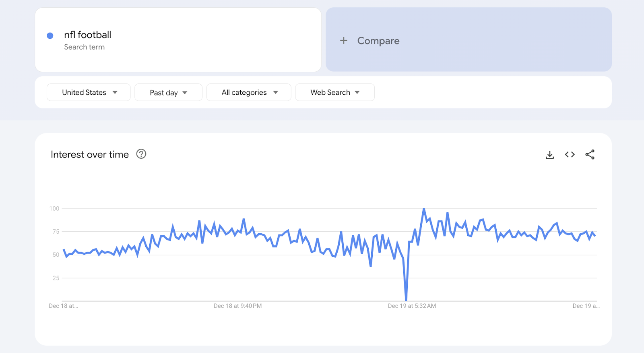
Task: Click the Dec 19 at 5:32 AM label
Action: point(412,306)
